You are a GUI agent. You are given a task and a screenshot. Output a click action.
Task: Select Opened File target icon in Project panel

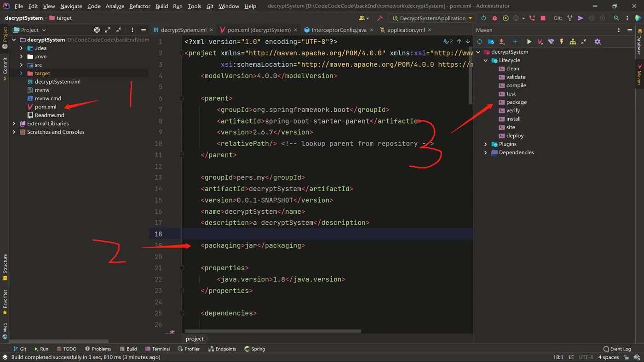click(x=97, y=30)
